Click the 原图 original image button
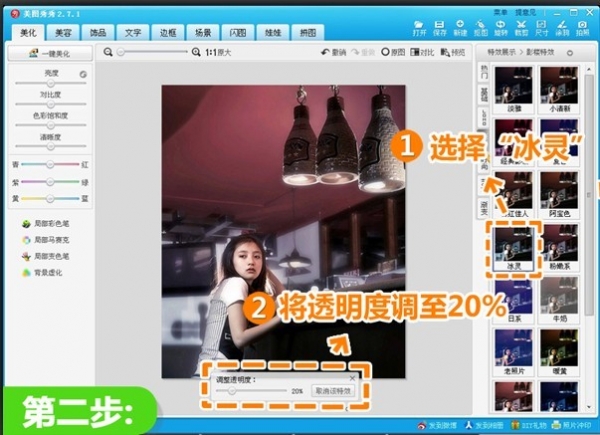This screenshot has width=600, height=435. tap(393, 52)
